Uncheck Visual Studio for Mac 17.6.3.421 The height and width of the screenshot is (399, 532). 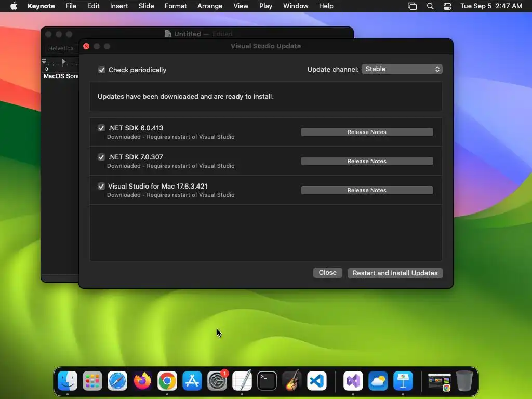[x=101, y=187]
